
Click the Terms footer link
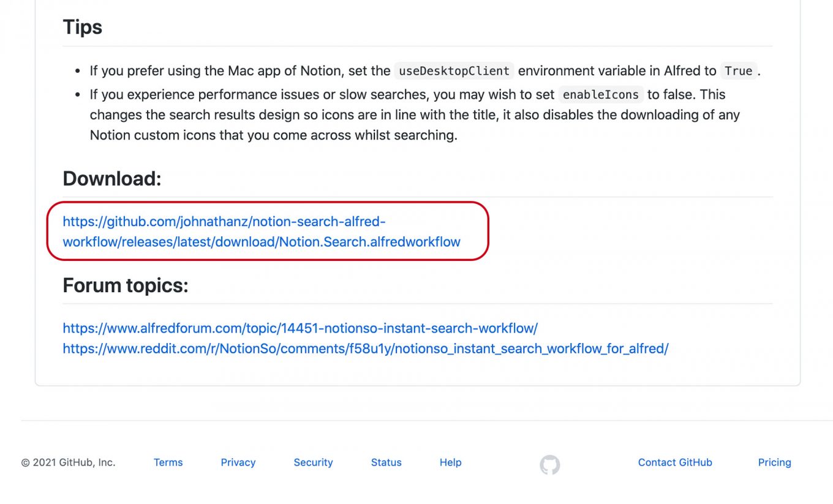pos(168,462)
